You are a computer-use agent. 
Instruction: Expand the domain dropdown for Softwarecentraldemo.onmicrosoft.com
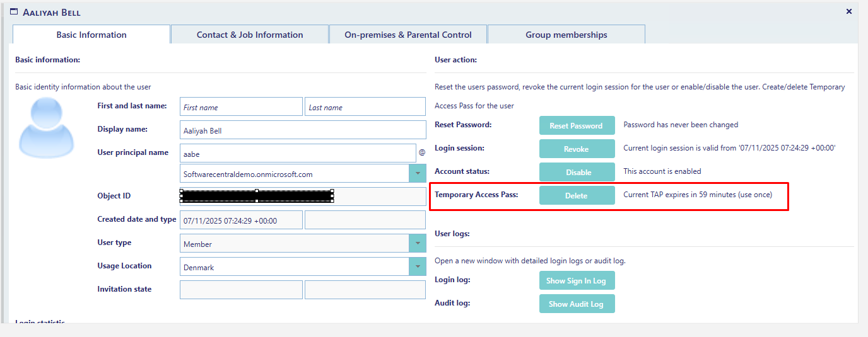(417, 174)
